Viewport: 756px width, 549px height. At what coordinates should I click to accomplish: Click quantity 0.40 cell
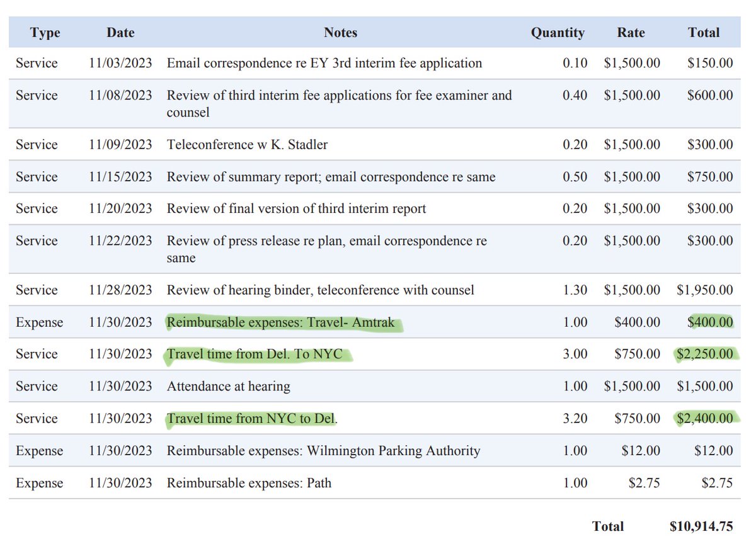(x=575, y=95)
